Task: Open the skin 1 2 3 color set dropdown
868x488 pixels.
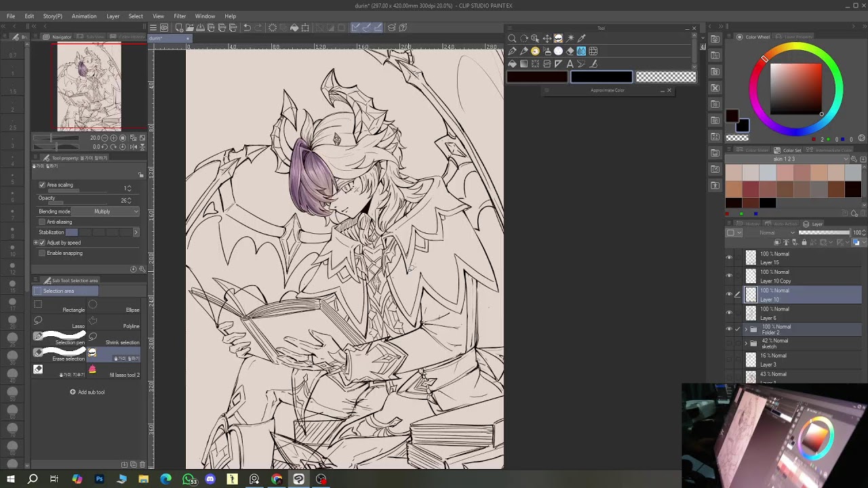Action: click(787, 159)
